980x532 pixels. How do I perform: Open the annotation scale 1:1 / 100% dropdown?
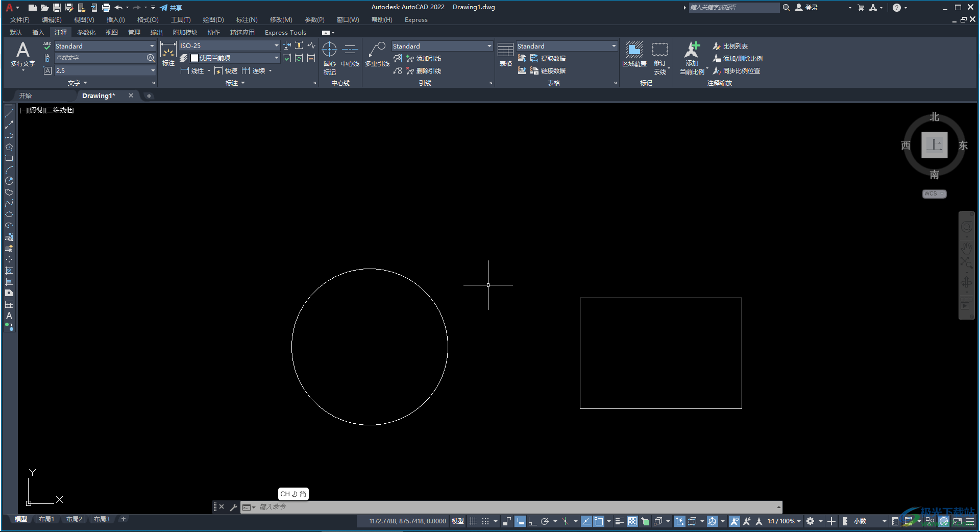784,521
